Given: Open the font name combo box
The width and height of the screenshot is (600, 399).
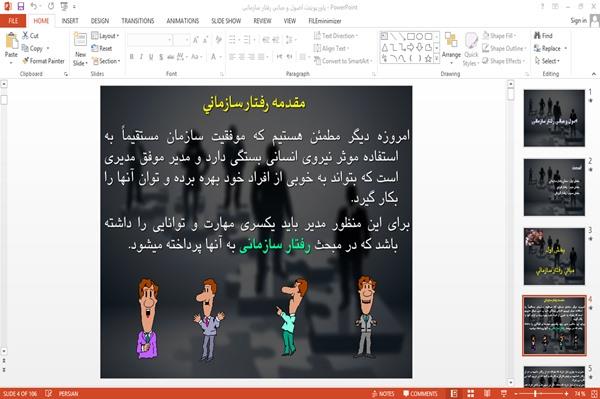Looking at the screenshot, I should point(150,40).
